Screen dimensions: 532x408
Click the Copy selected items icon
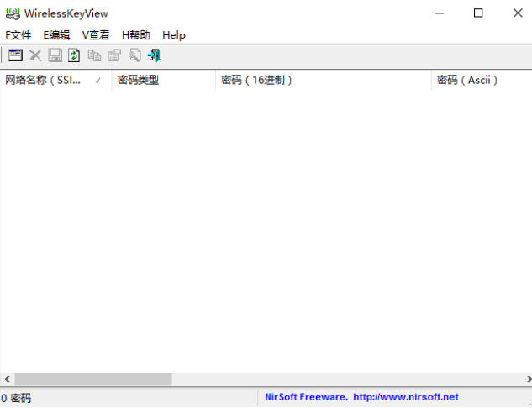(94, 55)
